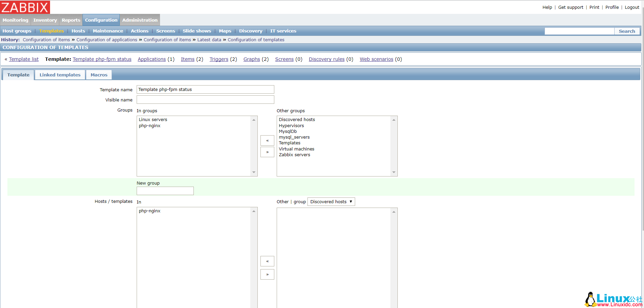Viewport: 644px width, 308px height.
Task: Click inside the New group input field
Action: tap(165, 191)
